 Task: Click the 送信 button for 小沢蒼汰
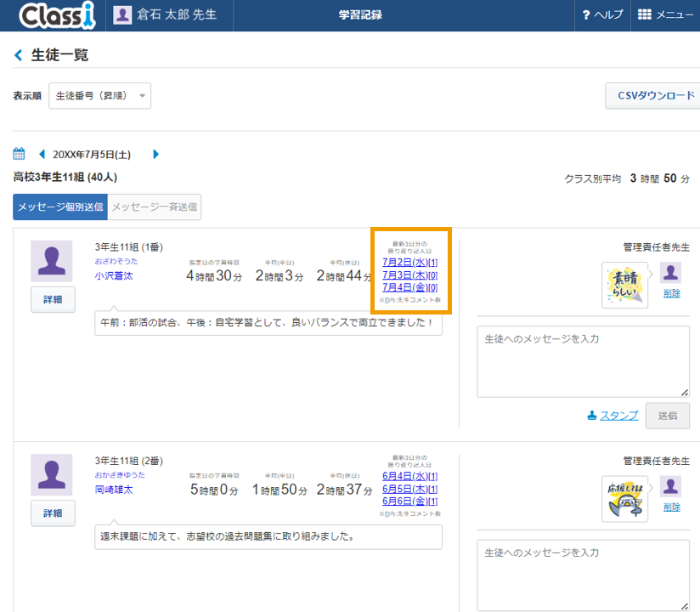pos(668,416)
